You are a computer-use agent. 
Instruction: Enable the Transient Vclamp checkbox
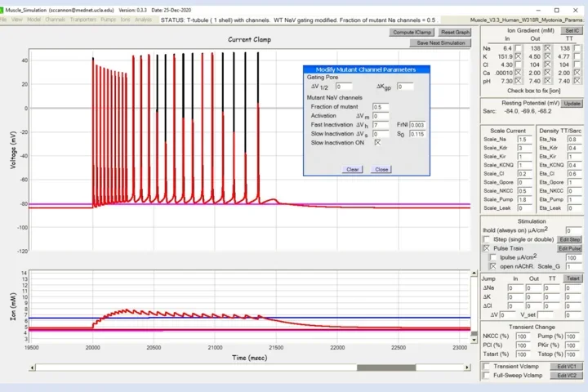pyautogui.click(x=487, y=366)
